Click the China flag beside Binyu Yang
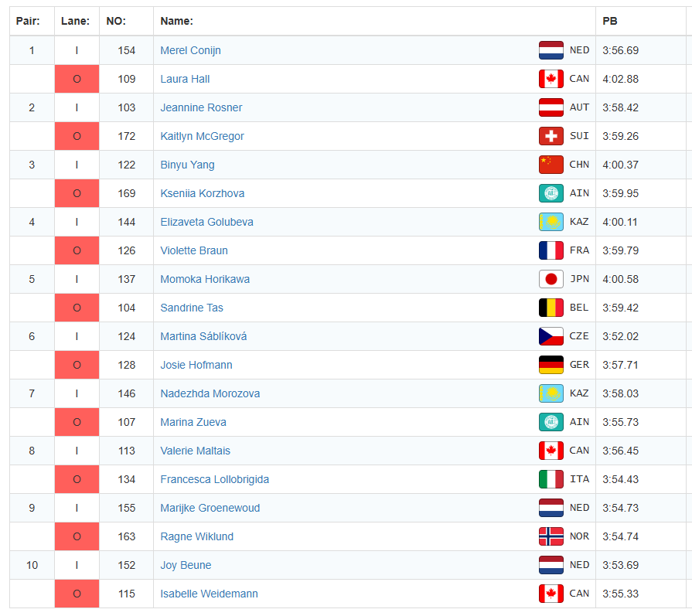 pos(551,165)
